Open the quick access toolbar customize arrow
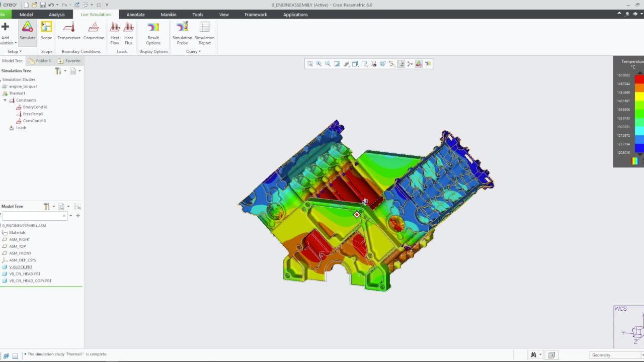This screenshot has height=362, width=644. pos(107,5)
